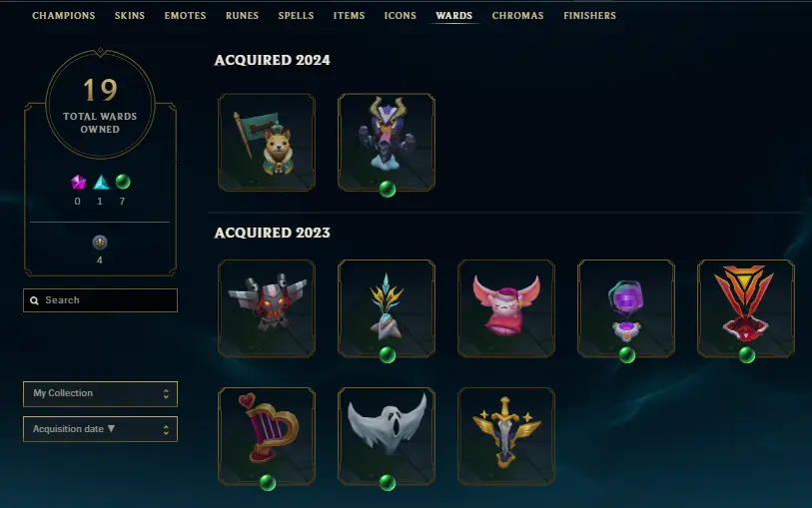
Task: Select the heart harp ward
Action: tap(267, 436)
